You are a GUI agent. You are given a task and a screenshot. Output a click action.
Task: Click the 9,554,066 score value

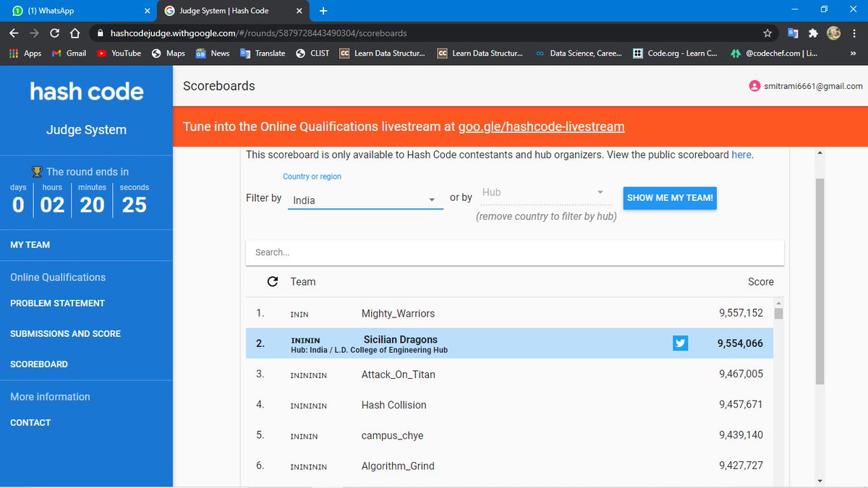point(740,344)
